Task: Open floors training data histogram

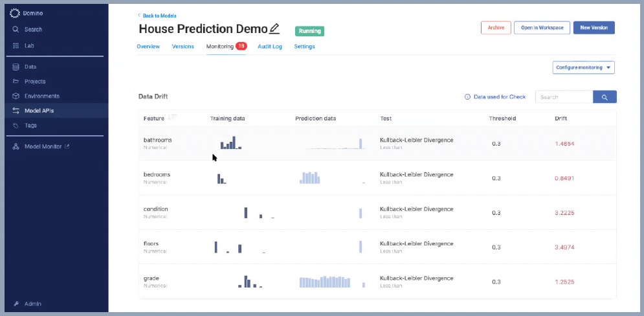Action: (x=239, y=247)
